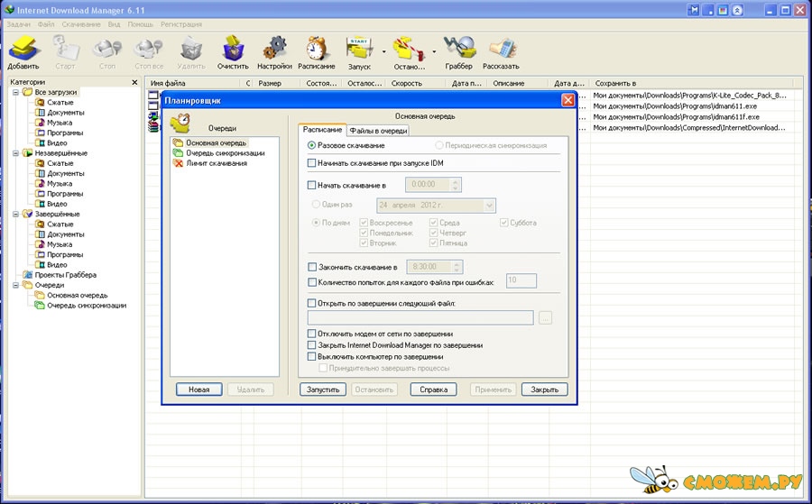Close the Планировщик dialog with red X
This screenshot has height=504, width=812.
568,100
